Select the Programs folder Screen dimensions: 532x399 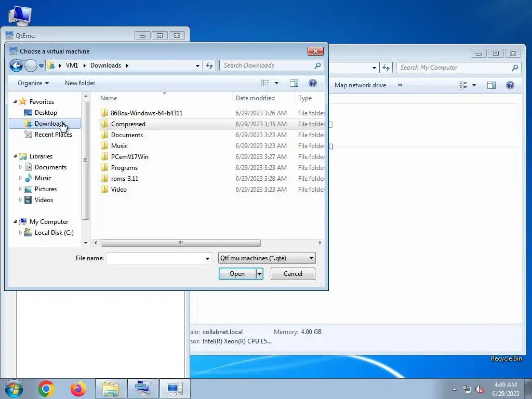pos(124,168)
